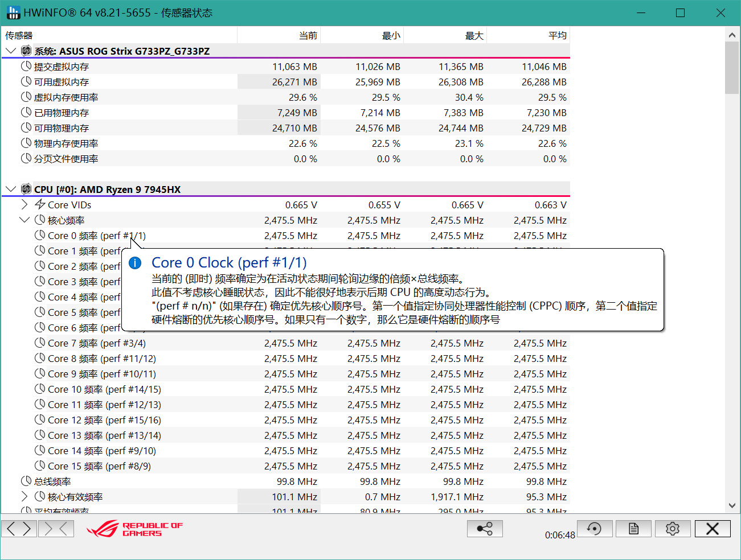Image resolution: width=741 pixels, height=560 pixels.
Task: Select the 1,917.1 MHz maximum value
Action: pos(457,497)
